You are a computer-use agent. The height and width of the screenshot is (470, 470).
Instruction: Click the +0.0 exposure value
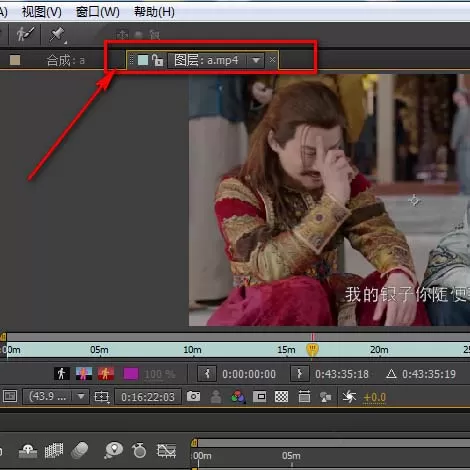point(374,397)
